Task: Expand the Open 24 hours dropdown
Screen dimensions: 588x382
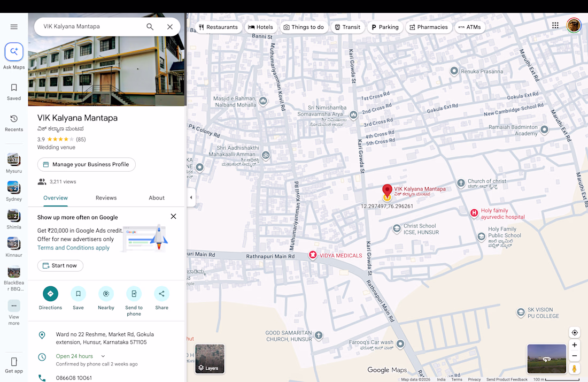Action: tap(103, 356)
